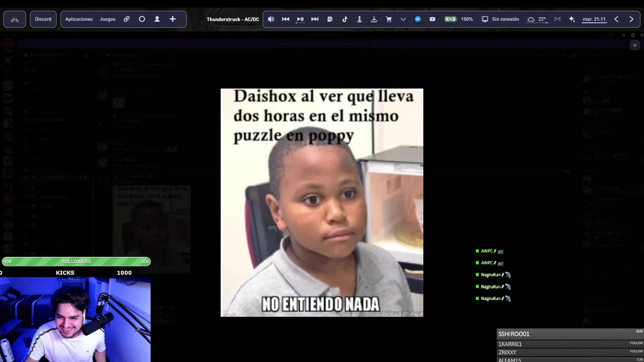The width and height of the screenshot is (644, 362).
Task: Click the ZRIXXY follow entry
Action: click(570, 352)
